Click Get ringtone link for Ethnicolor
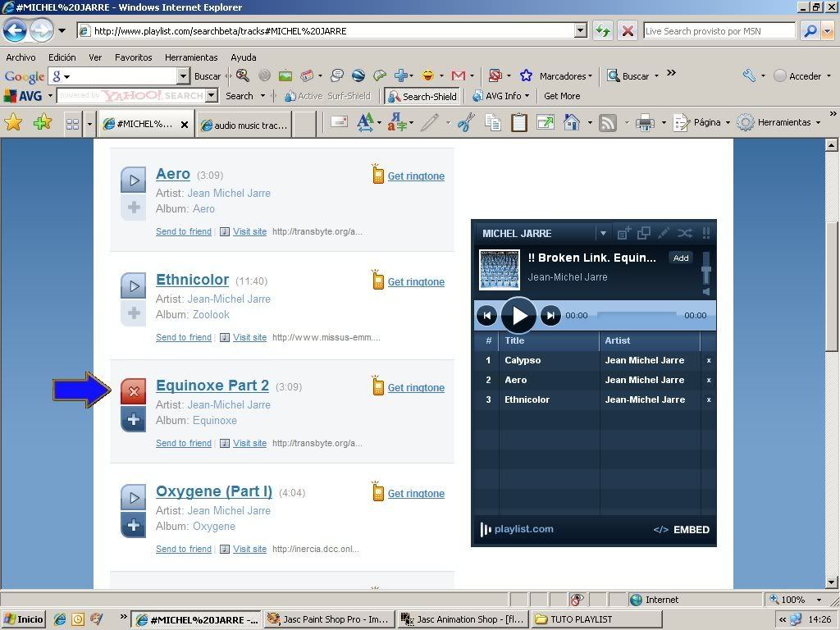The width and height of the screenshot is (840, 630). click(416, 282)
